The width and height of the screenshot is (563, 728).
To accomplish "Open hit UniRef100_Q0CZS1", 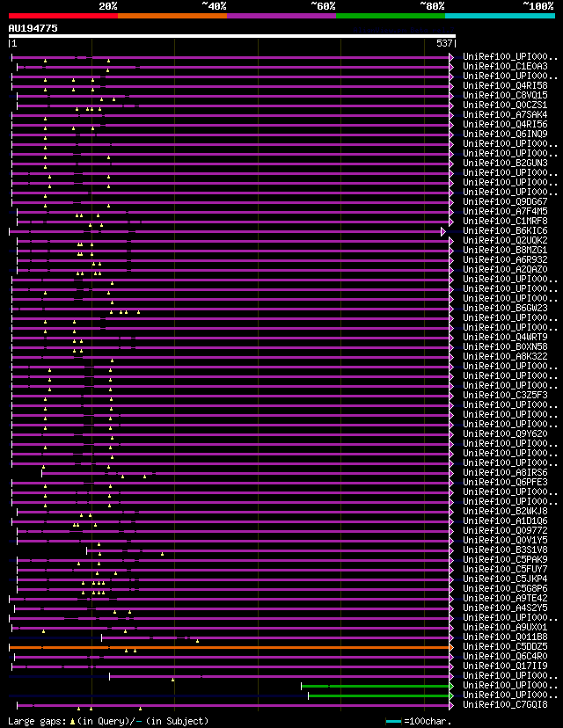I will click(506, 106).
